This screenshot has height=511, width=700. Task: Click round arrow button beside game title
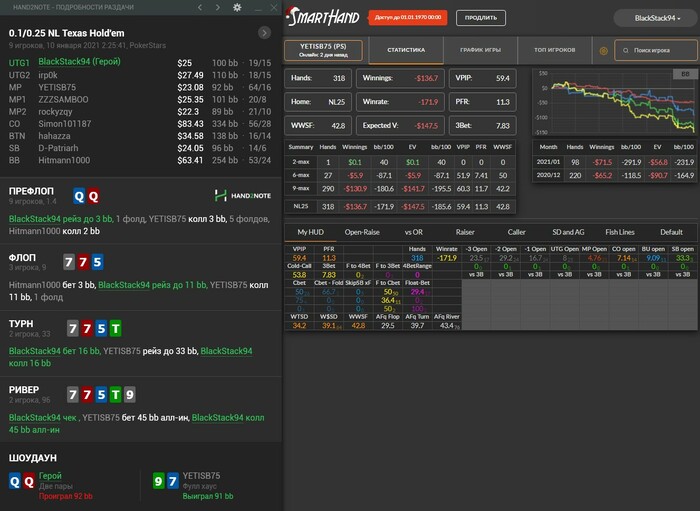[x=264, y=33]
